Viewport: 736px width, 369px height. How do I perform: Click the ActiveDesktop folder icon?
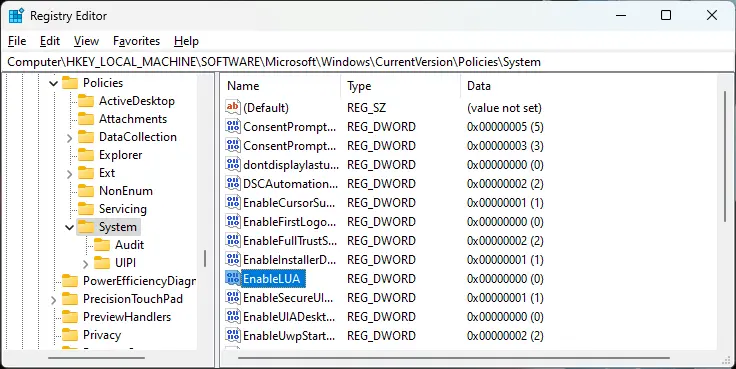(86, 101)
